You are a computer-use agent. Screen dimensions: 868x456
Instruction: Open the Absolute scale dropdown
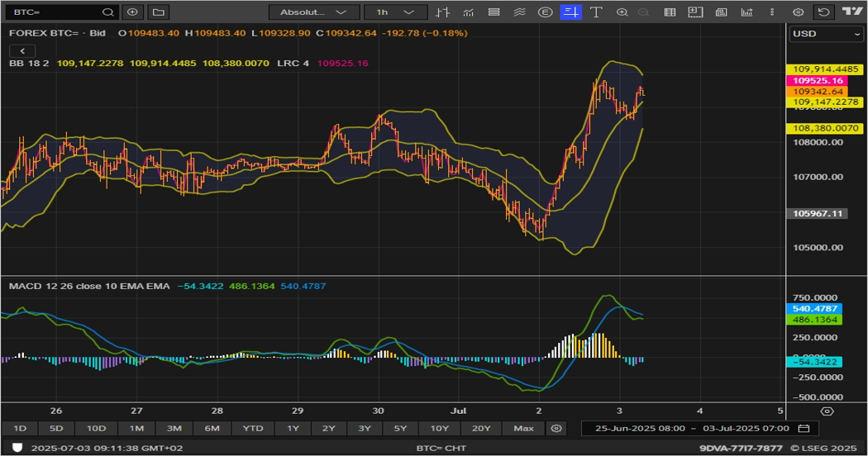(314, 12)
